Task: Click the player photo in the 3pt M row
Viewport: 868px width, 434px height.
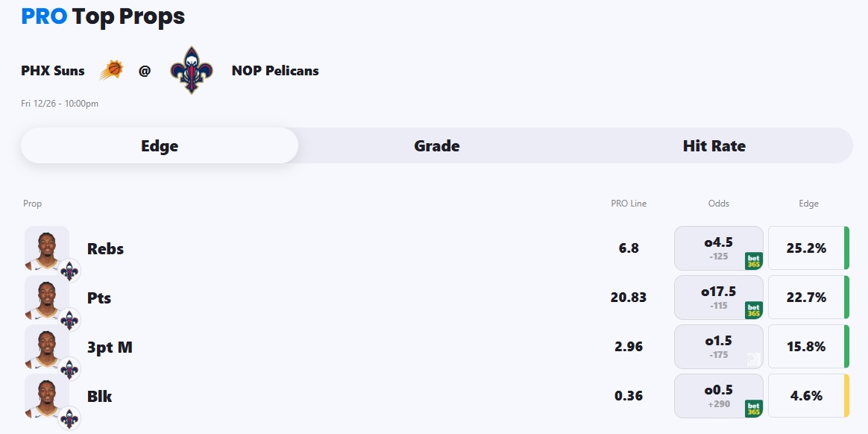Action: (46, 346)
